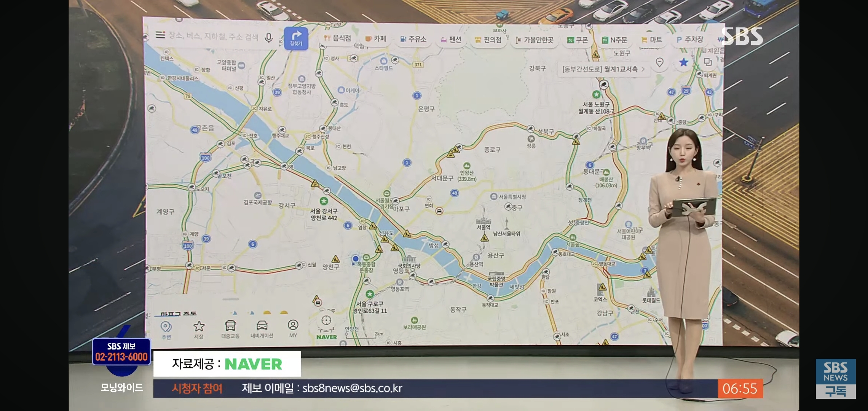Screen dimensions: 868x411
Task: Click the 강서구 district label
Action: pos(287,205)
